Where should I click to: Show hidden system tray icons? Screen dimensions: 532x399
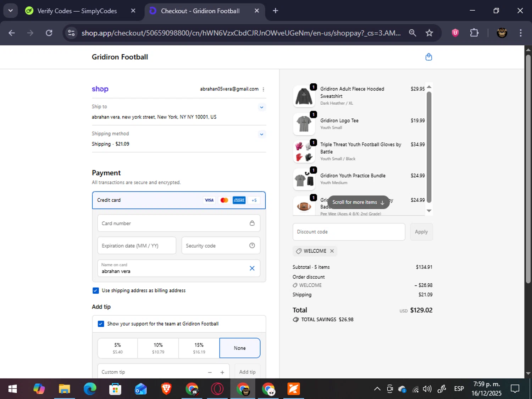377,389
